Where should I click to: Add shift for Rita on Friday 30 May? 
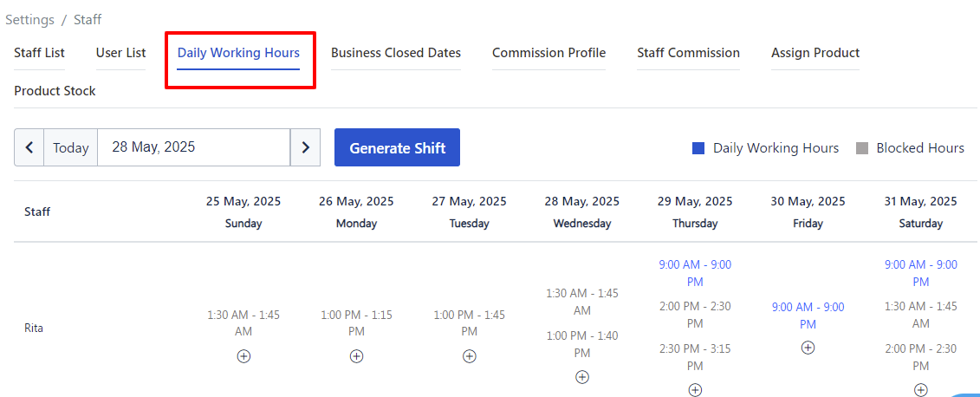coord(808,348)
